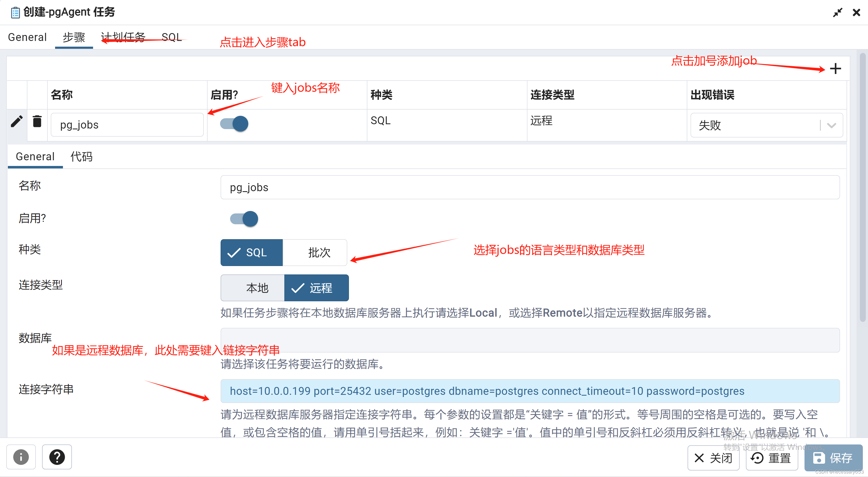Click the save disk icon on 保存 button
The image size is (868, 477).
pyautogui.click(x=819, y=458)
